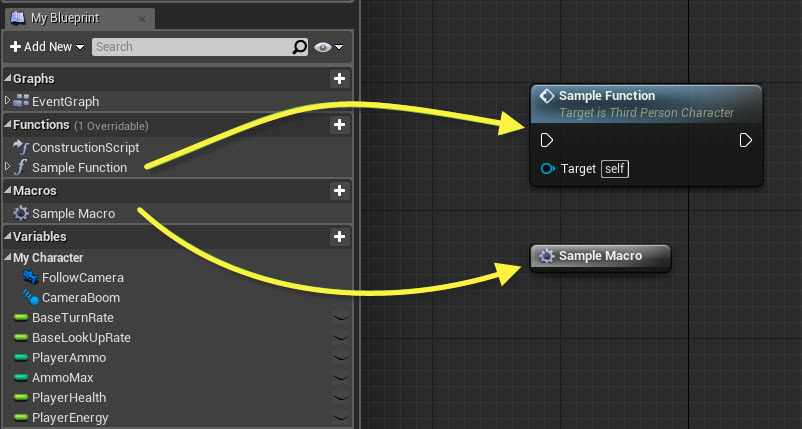
Task: Click the Sample Function f icon
Action: tap(21, 167)
